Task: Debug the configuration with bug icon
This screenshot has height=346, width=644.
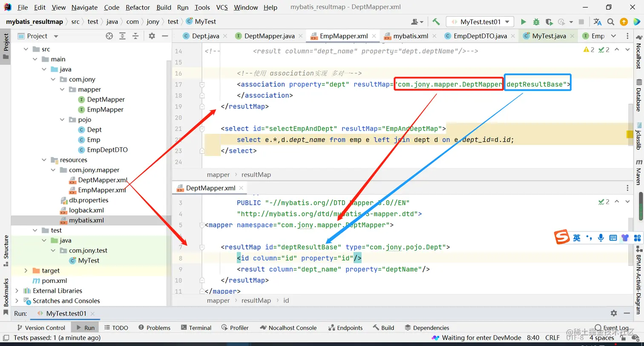Action: (536, 22)
